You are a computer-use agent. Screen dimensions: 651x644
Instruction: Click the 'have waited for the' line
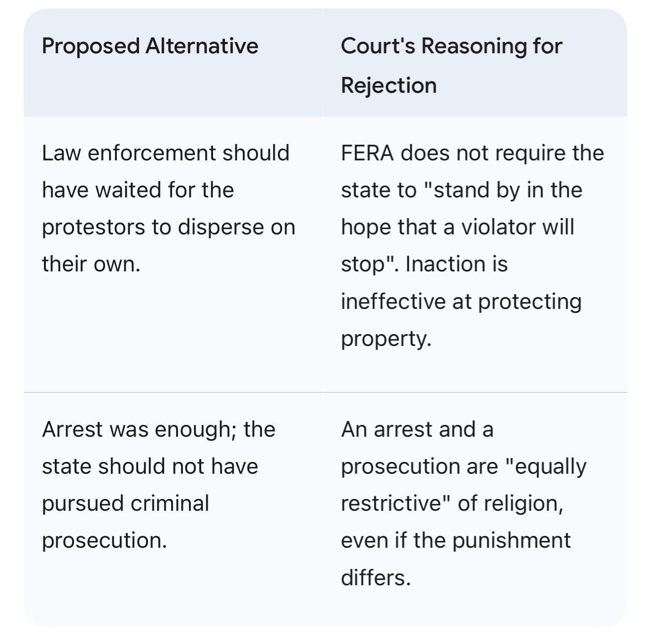pos(138,190)
